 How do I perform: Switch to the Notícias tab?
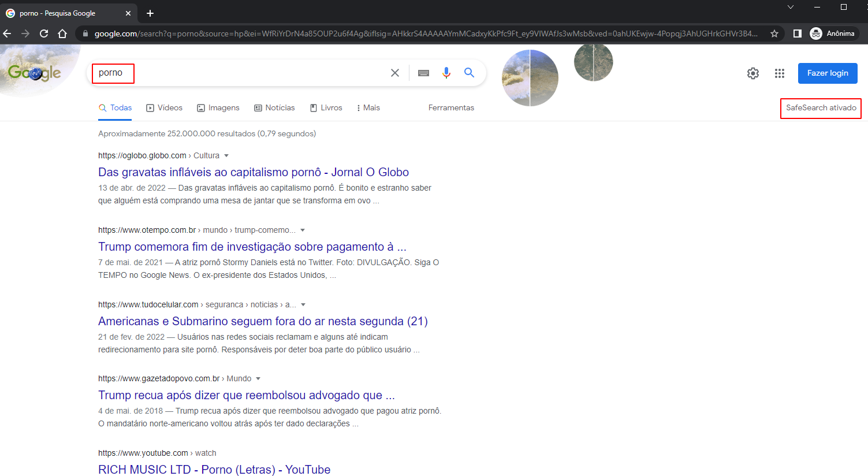click(274, 108)
